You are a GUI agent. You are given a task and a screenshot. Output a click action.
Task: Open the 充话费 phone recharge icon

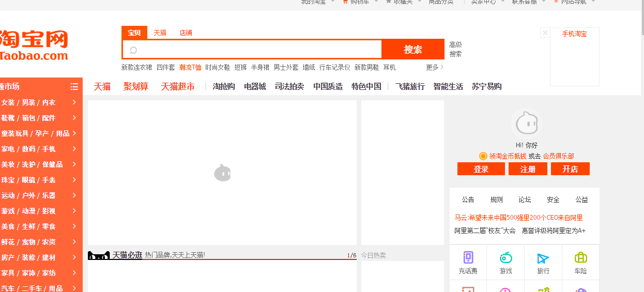coord(468,257)
